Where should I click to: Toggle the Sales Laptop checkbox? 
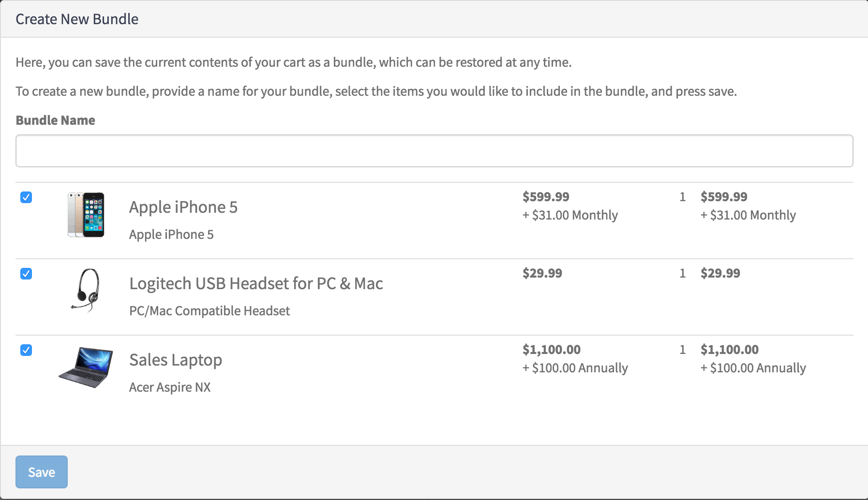(26, 350)
